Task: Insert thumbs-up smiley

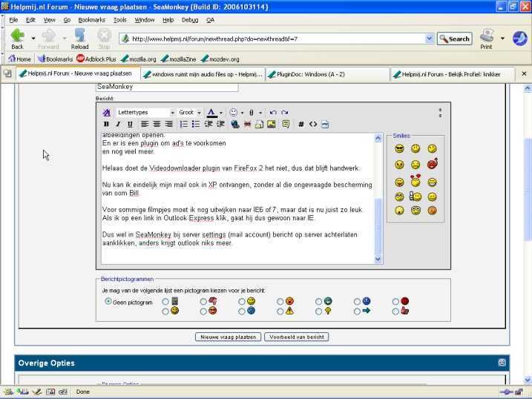Action: point(415,197)
